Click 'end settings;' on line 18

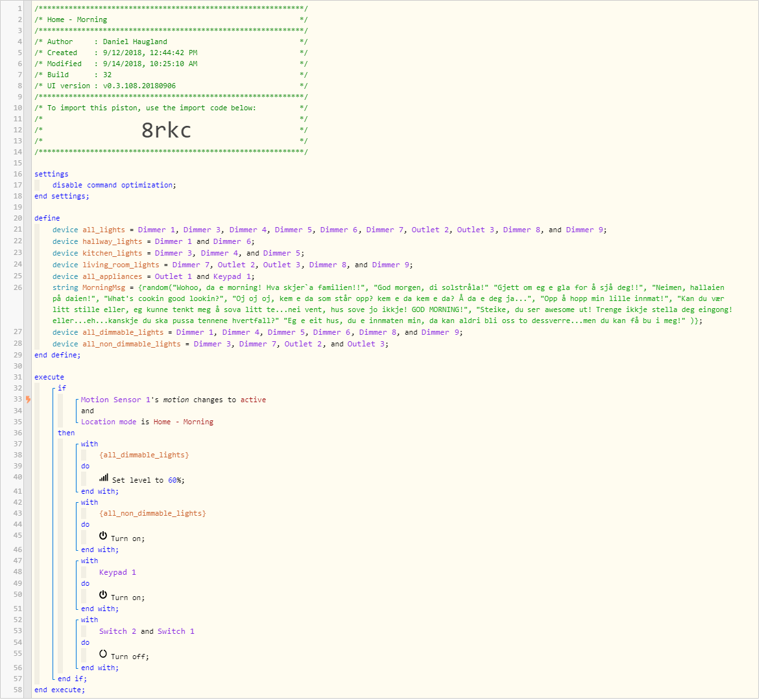pyautogui.click(x=62, y=197)
